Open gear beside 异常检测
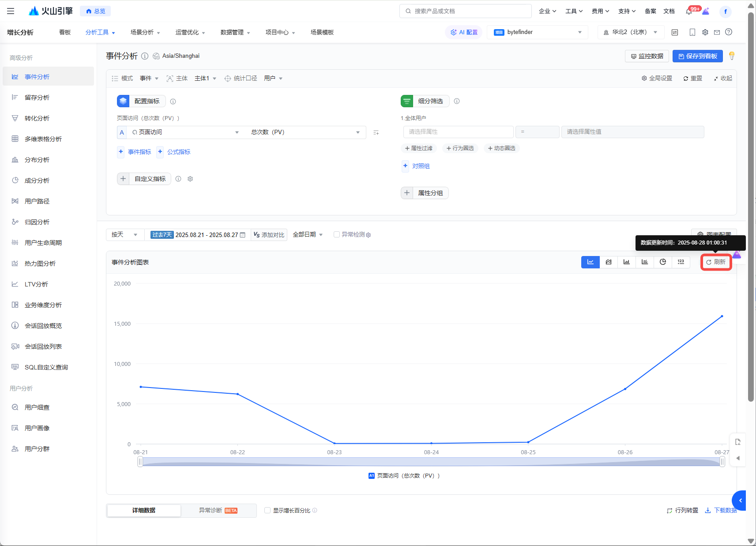This screenshot has width=756, height=546. click(369, 235)
